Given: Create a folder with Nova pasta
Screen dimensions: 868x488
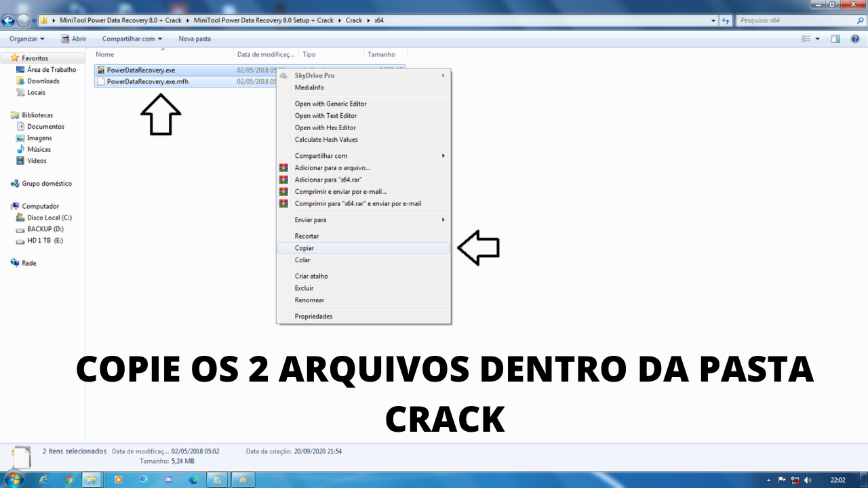Looking at the screenshot, I should (195, 39).
